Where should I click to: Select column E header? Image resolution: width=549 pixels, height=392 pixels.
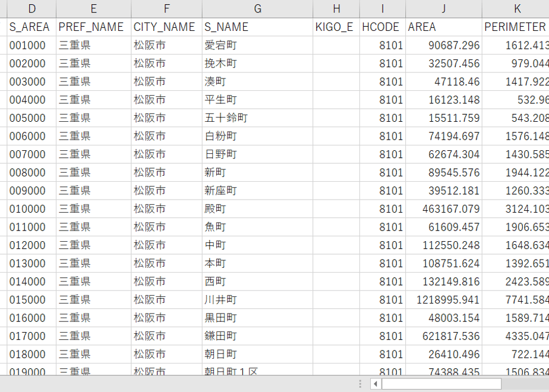[x=93, y=9]
